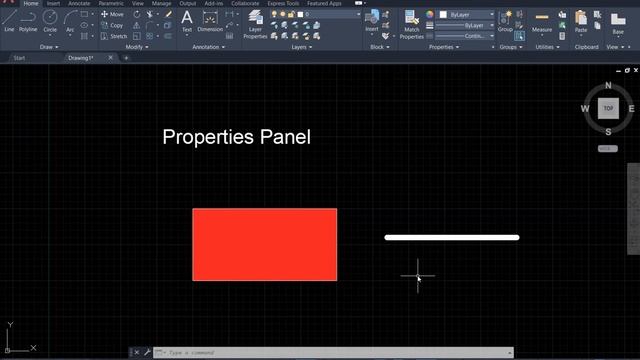
Task: Open the Output ribbon tab
Action: [188, 3]
